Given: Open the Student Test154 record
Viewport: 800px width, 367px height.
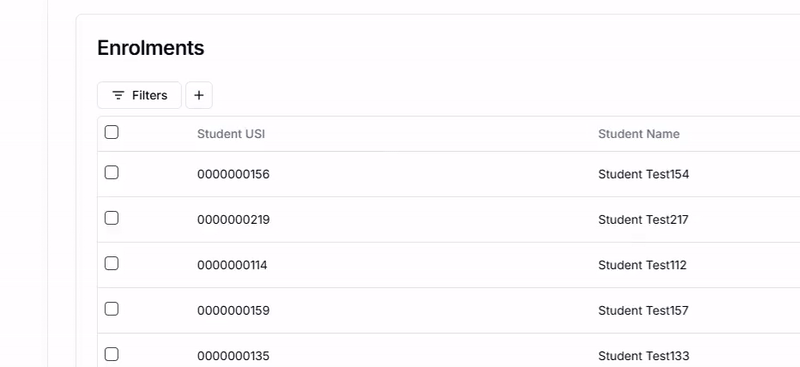Looking at the screenshot, I should click(643, 174).
